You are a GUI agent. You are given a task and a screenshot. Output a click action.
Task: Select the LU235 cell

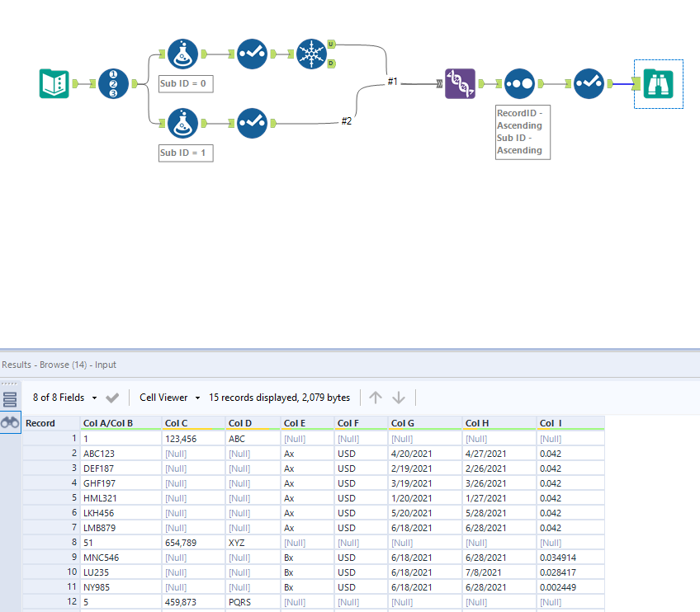121,572
